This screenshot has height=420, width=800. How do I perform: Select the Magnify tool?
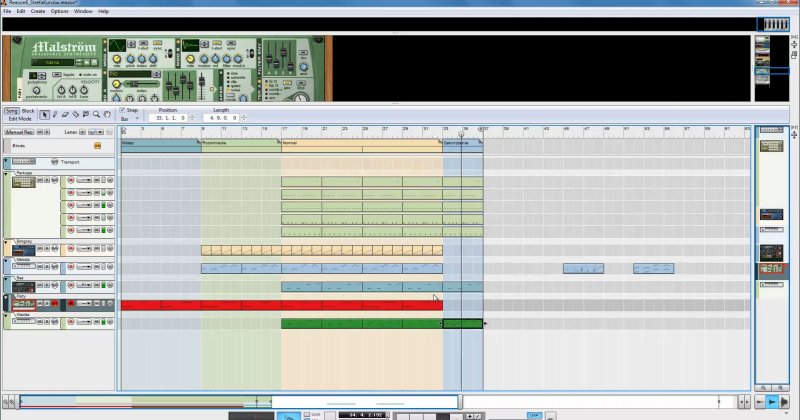[x=97, y=114]
